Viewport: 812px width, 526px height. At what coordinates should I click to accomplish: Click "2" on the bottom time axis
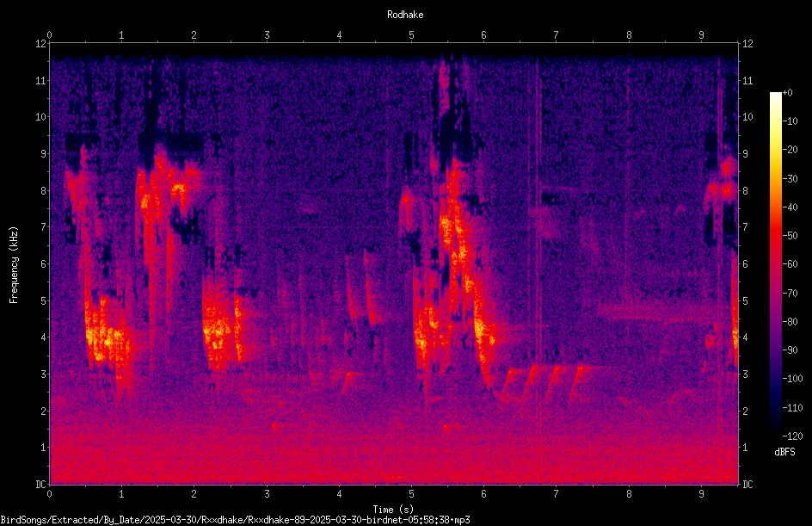[x=194, y=494]
